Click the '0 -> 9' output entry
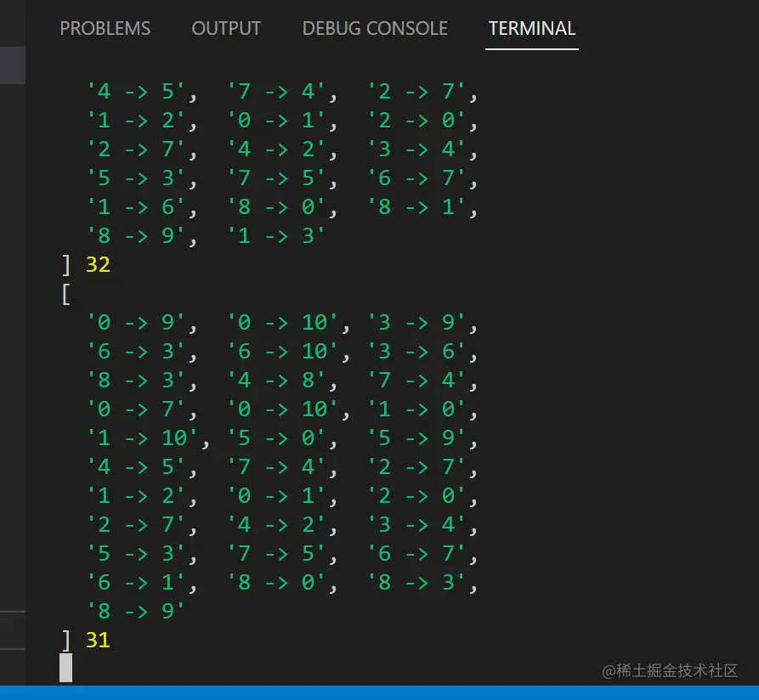759x700 pixels. click(x=136, y=322)
